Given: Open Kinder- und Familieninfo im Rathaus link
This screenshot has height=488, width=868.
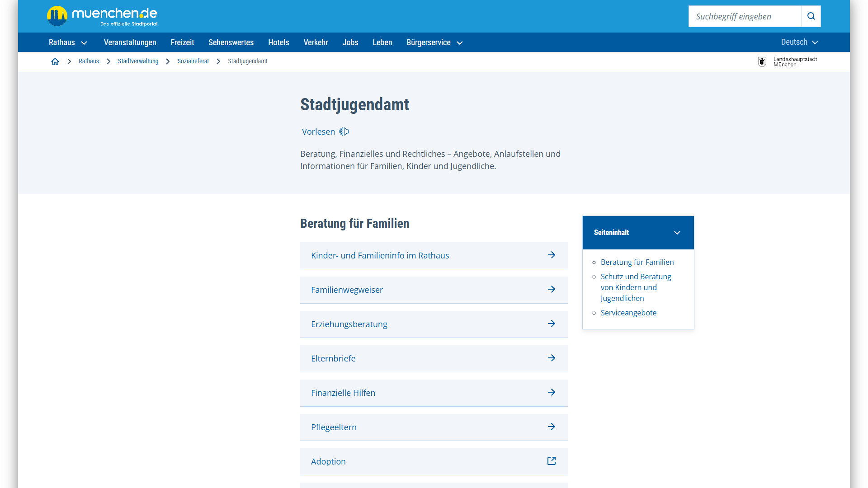Looking at the screenshot, I should click(380, 256).
